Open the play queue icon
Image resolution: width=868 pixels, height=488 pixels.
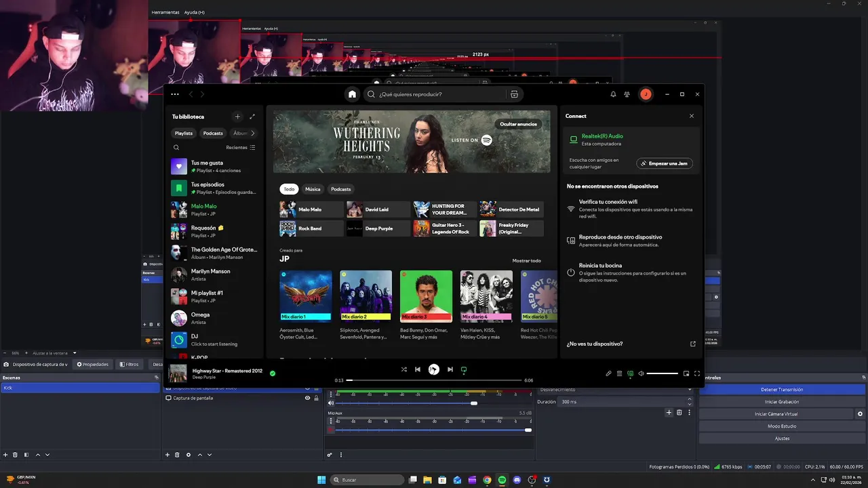point(619,373)
